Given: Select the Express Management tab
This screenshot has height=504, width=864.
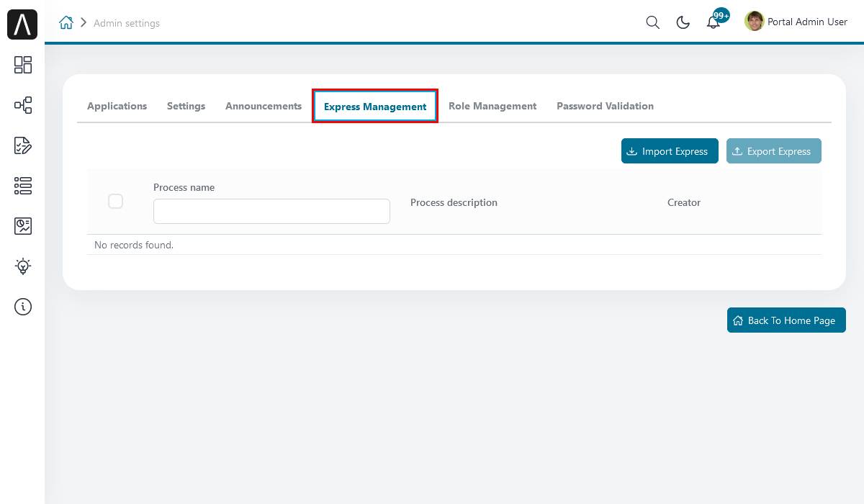Looking at the screenshot, I should (x=375, y=107).
